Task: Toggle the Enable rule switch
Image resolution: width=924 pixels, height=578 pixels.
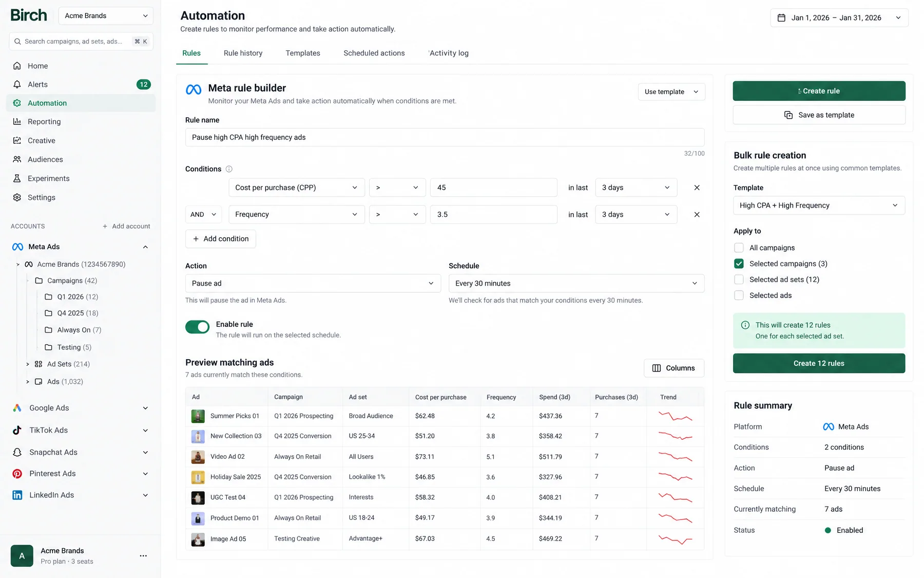Action: tap(197, 327)
